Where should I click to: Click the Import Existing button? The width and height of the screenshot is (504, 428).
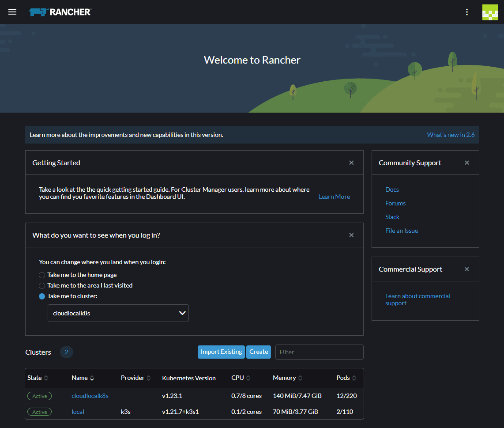[x=221, y=352]
